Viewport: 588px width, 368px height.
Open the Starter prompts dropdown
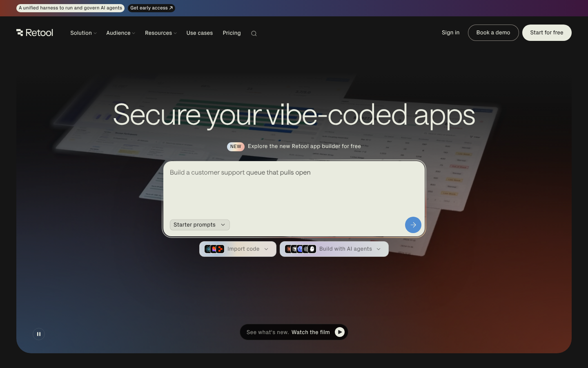coord(200,225)
